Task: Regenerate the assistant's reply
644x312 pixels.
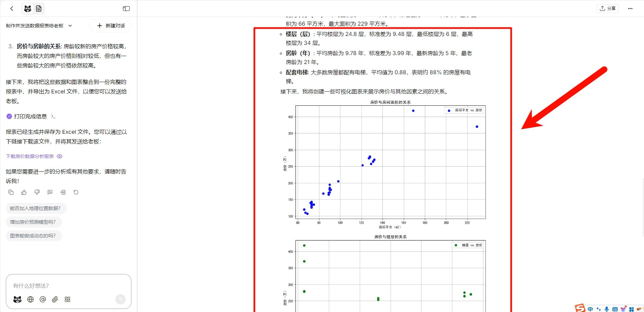Action: [x=76, y=192]
